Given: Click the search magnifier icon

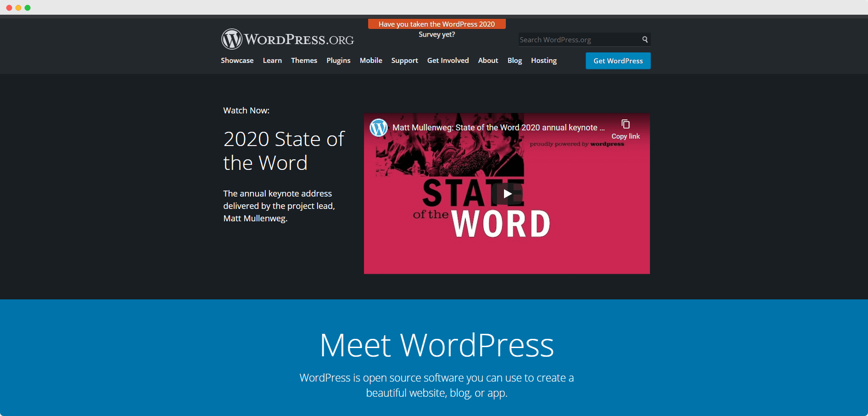Looking at the screenshot, I should 645,39.
